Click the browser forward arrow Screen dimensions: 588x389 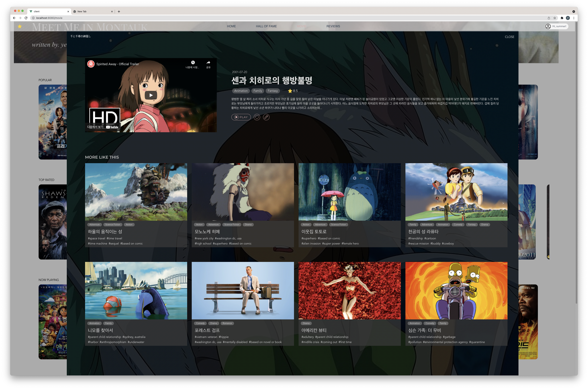click(x=20, y=18)
